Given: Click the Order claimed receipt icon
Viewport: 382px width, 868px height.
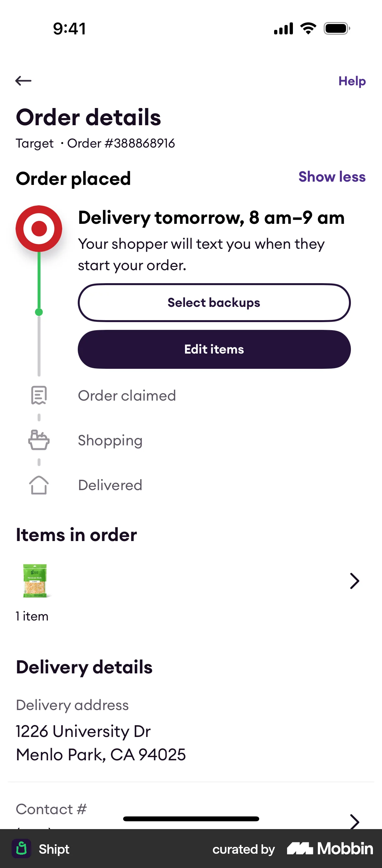Looking at the screenshot, I should coord(38,395).
